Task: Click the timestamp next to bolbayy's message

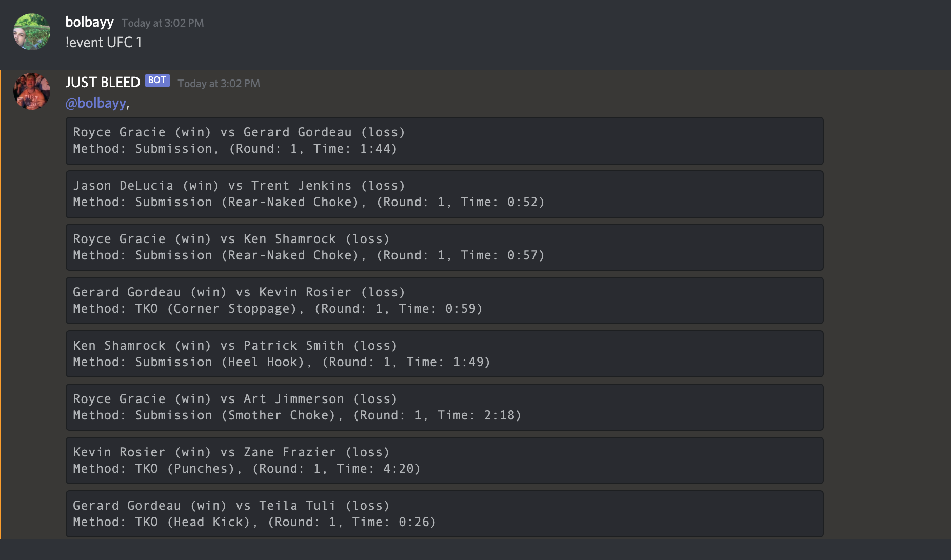Action: click(x=163, y=23)
